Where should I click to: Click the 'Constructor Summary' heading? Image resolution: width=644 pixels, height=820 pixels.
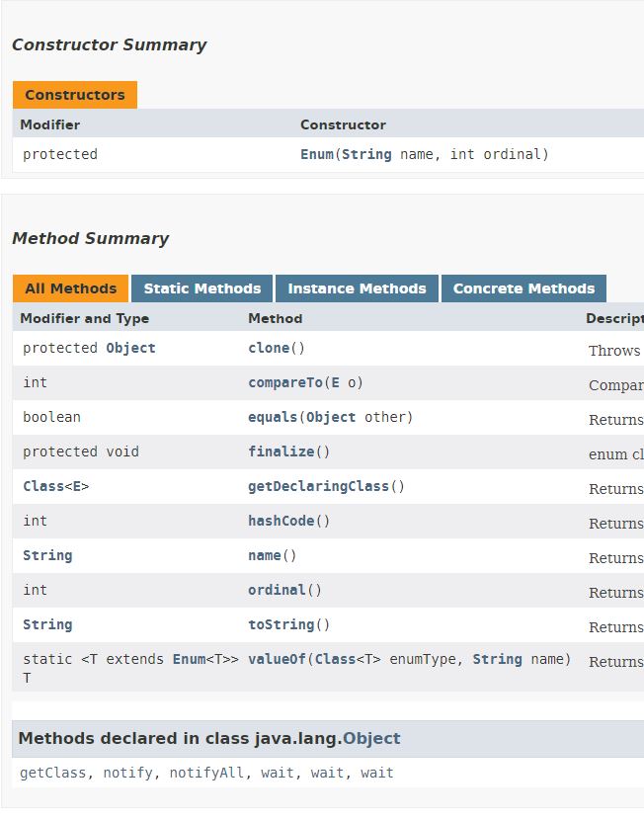[x=110, y=44]
